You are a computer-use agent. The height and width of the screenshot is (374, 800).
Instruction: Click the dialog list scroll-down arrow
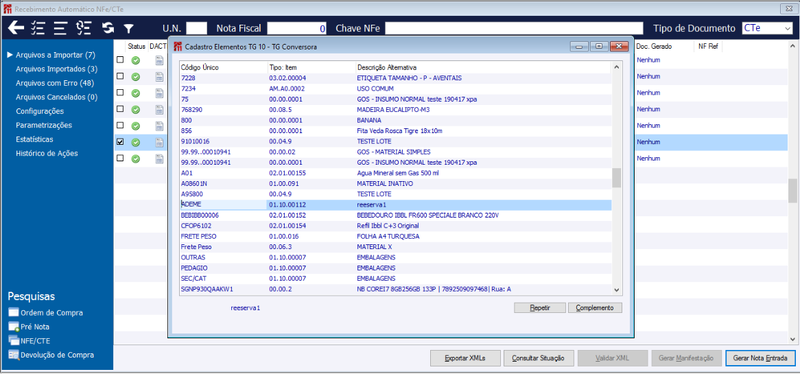pyautogui.click(x=616, y=289)
